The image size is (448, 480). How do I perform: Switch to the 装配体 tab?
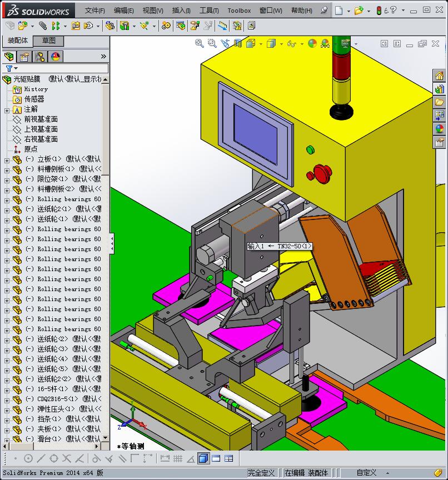pos(17,41)
